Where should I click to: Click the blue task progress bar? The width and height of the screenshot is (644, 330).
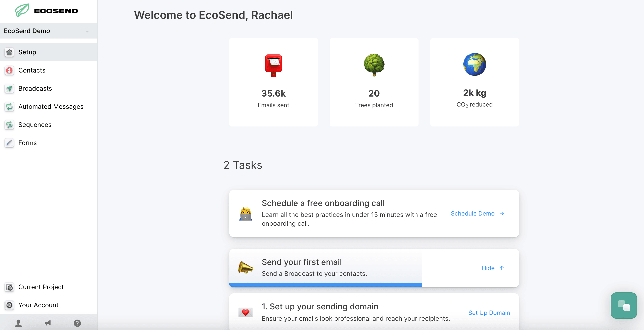(325, 285)
